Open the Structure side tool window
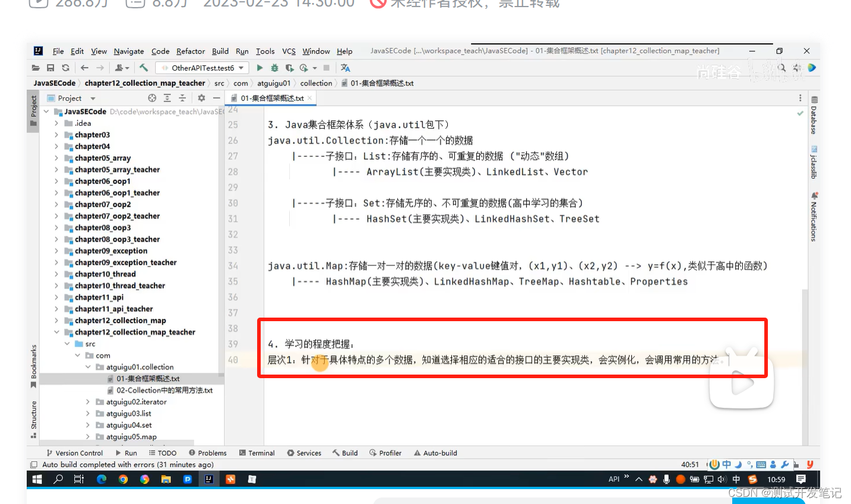851x504 pixels. point(34,420)
